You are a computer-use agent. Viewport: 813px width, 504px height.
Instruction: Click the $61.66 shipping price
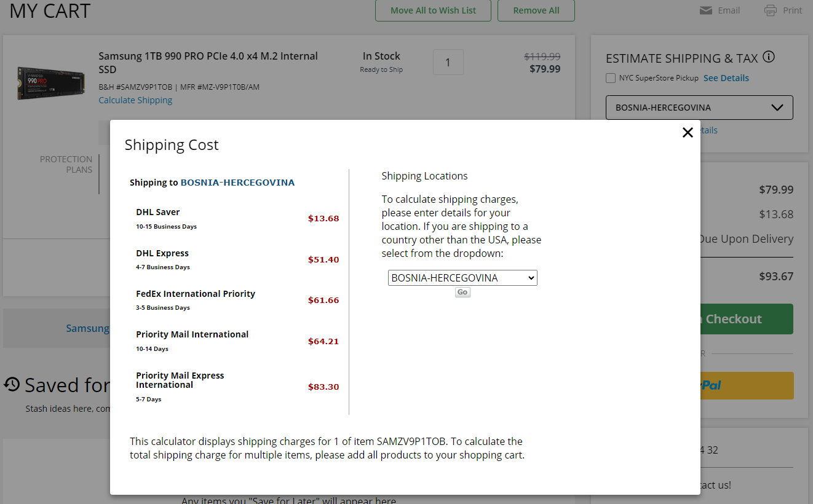click(x=323, y=300)
